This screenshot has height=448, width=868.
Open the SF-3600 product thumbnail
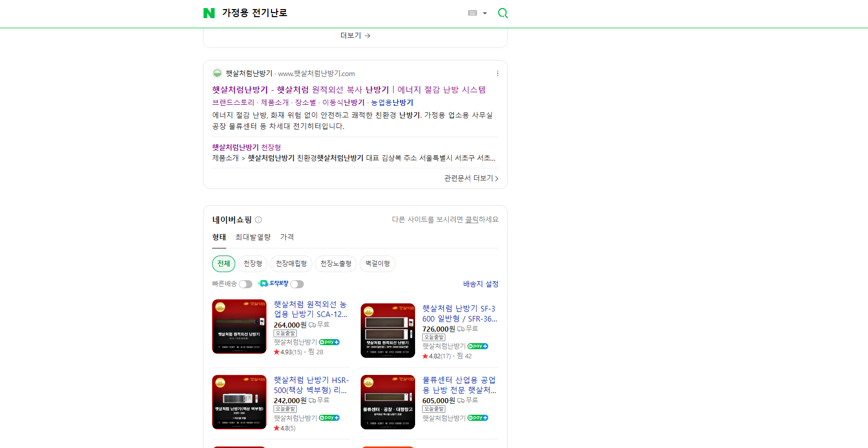[388, 331]
